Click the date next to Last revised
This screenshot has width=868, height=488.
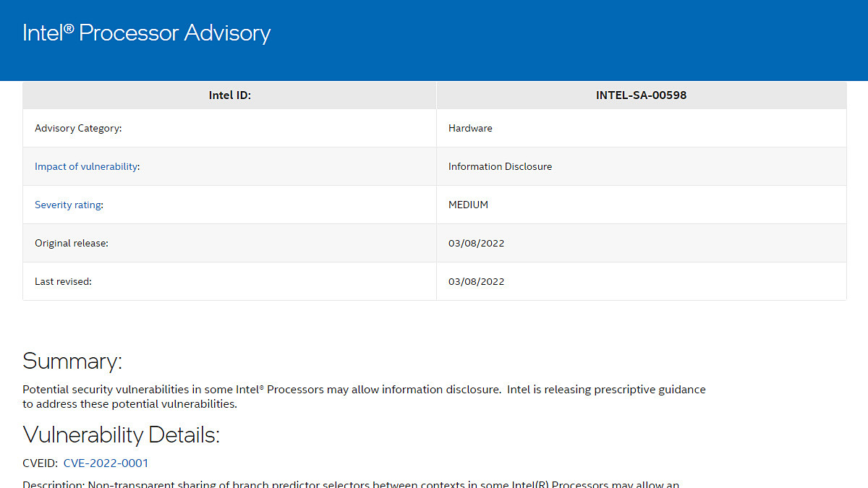click(476, 281)
